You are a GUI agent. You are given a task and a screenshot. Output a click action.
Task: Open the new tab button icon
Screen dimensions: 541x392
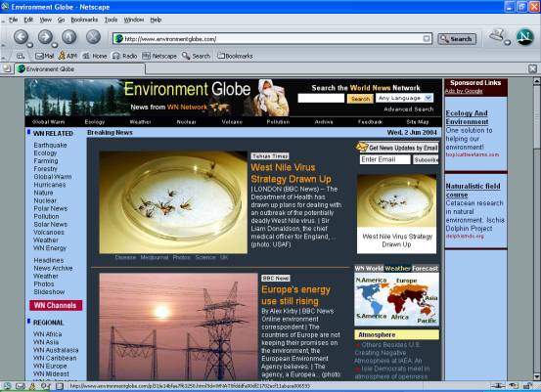point(7,68)
